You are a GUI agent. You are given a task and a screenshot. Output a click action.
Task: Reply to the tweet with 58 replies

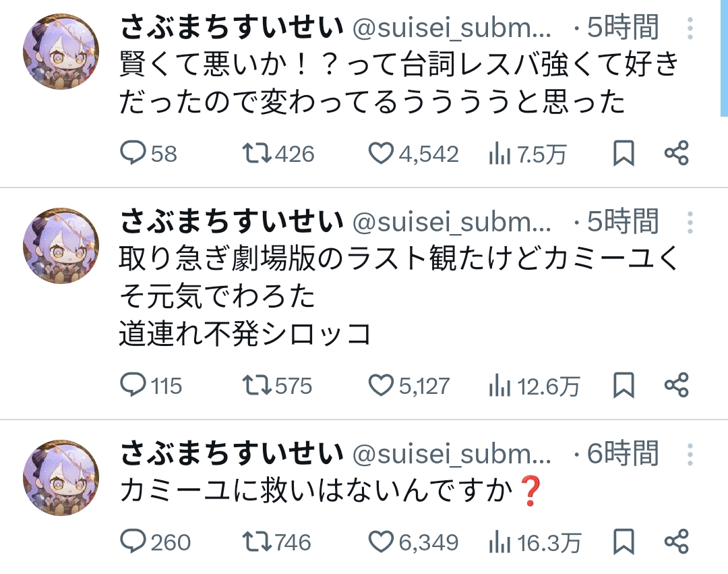click(133, 154)
